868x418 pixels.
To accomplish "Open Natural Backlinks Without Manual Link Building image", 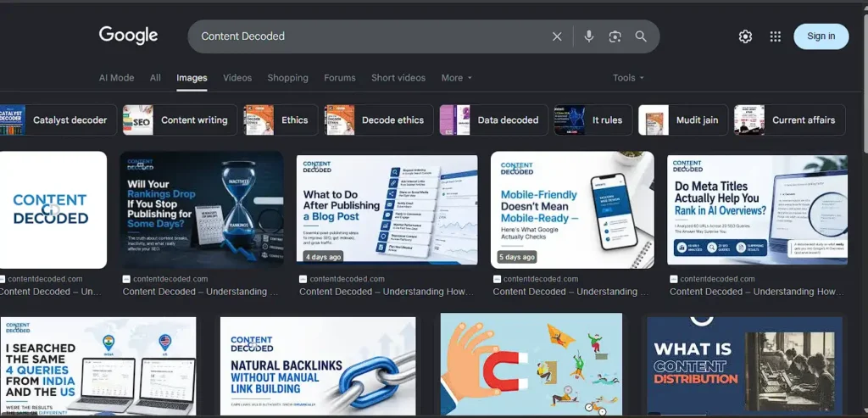I will (x=318, y=366).
